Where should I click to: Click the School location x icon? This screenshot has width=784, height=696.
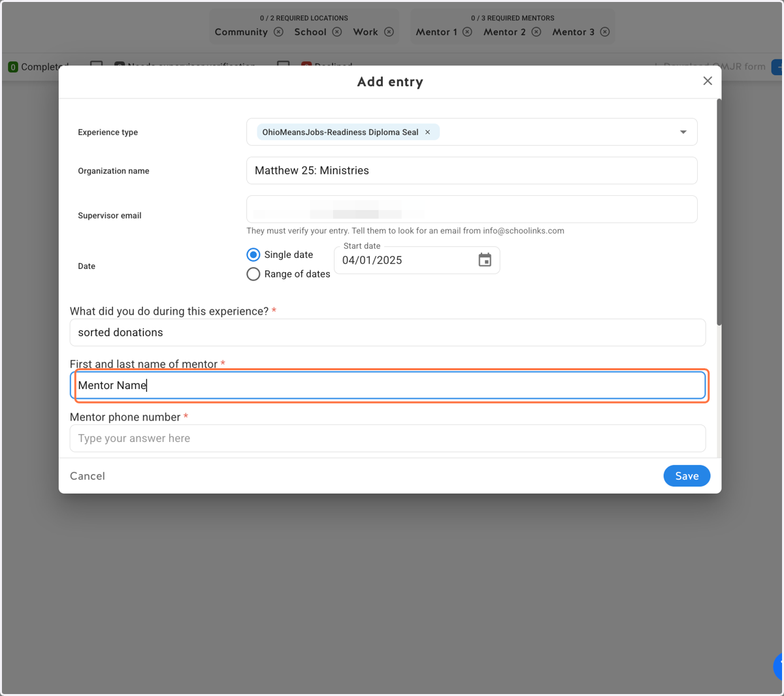[337, 32]
